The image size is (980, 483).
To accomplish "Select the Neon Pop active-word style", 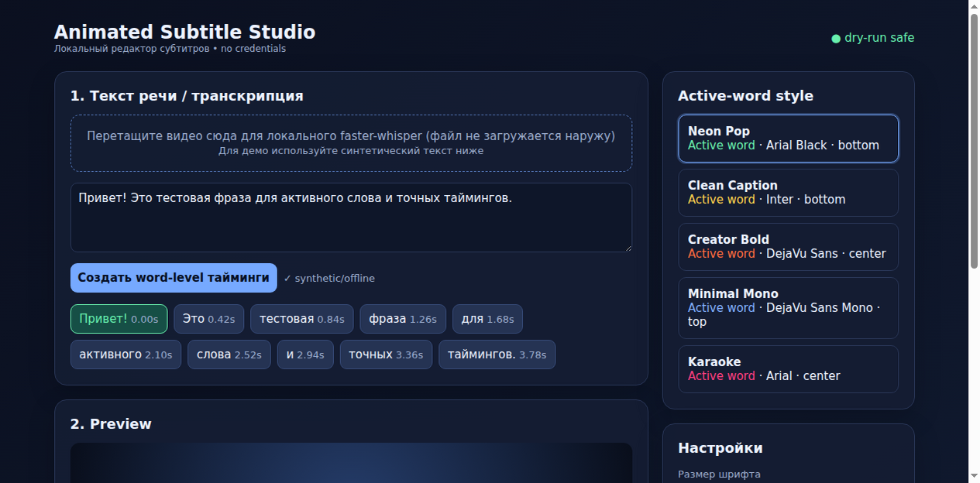I will 788,139.
